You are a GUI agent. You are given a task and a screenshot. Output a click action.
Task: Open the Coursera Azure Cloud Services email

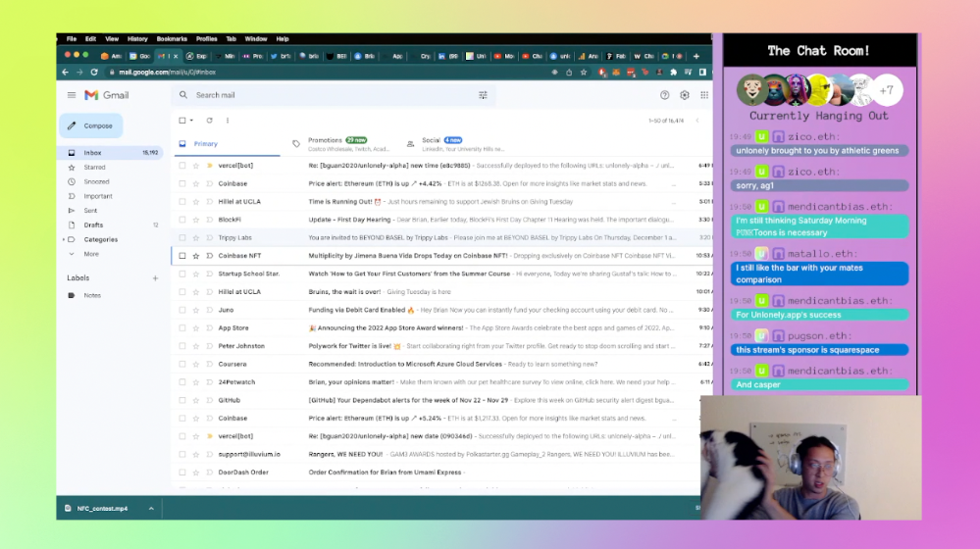(x=442, y=364)
